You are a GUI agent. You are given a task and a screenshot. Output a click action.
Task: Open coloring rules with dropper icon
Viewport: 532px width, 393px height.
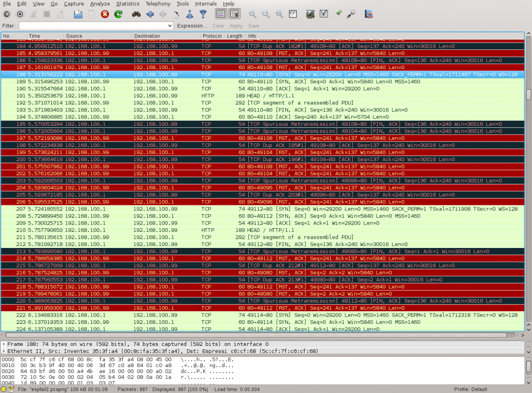tap(338, 14)
